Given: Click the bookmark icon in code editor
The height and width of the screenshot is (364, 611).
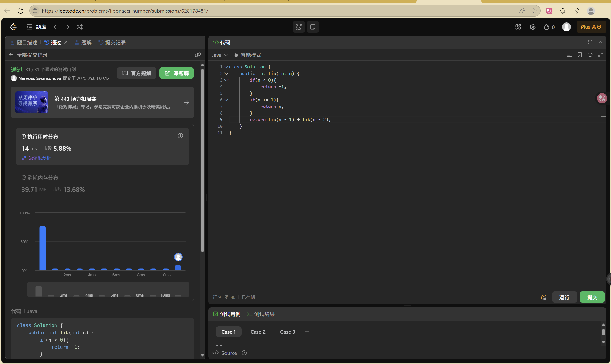Looking at the screenshot, I should (x=580, y=55).
